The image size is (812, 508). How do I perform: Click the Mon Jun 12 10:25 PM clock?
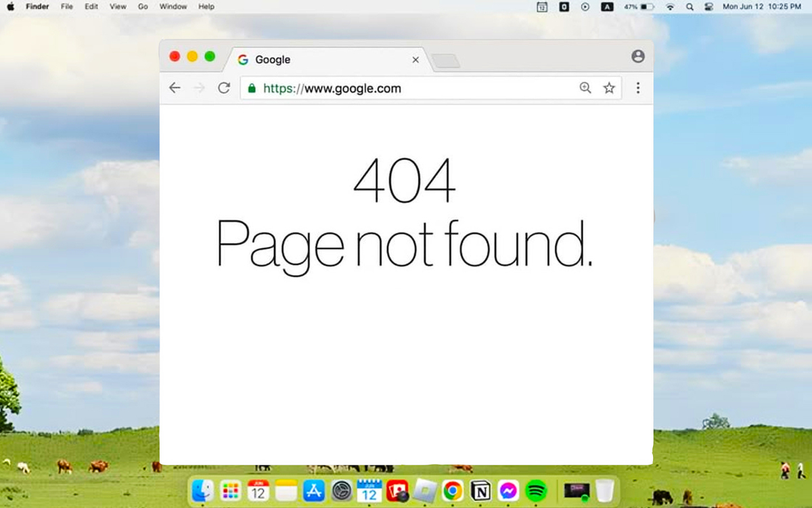coord(762,7)
